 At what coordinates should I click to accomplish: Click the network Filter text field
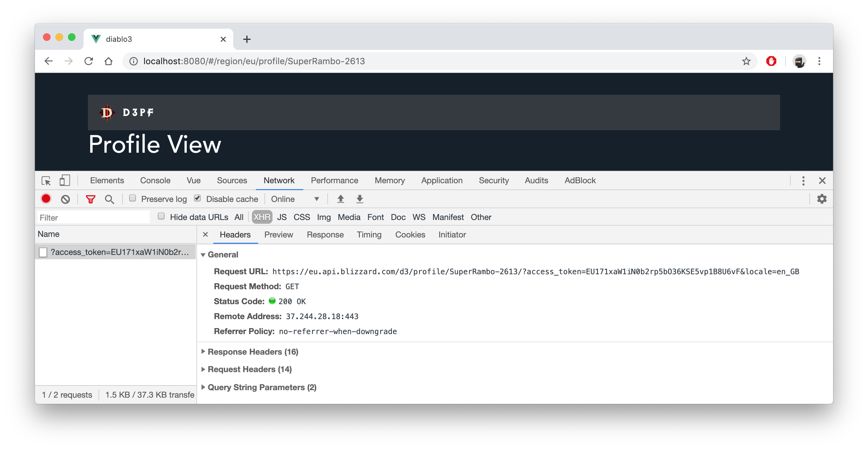click(94, 218)
